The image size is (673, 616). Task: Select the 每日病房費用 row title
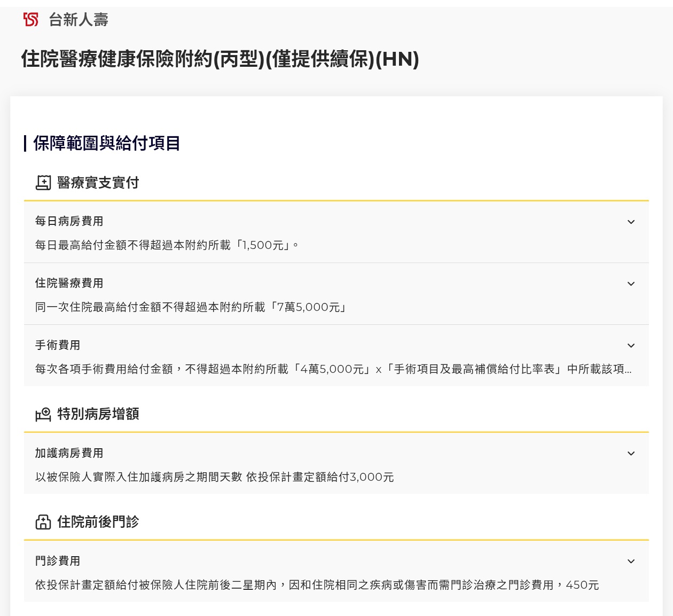69,221
